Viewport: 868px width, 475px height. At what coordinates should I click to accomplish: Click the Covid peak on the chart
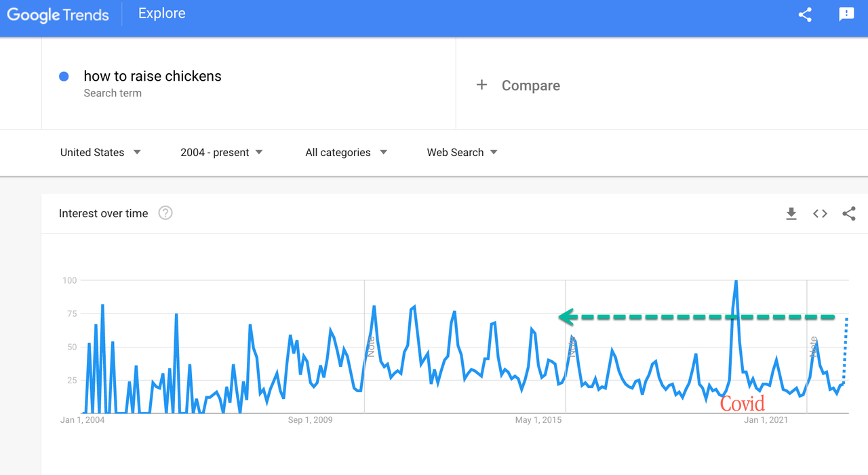click(736, 282)
